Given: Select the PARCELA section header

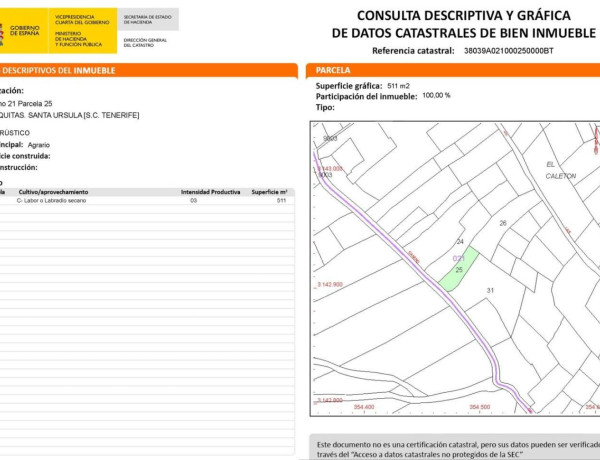Looking at the screenshot, I should coord(333,71).
